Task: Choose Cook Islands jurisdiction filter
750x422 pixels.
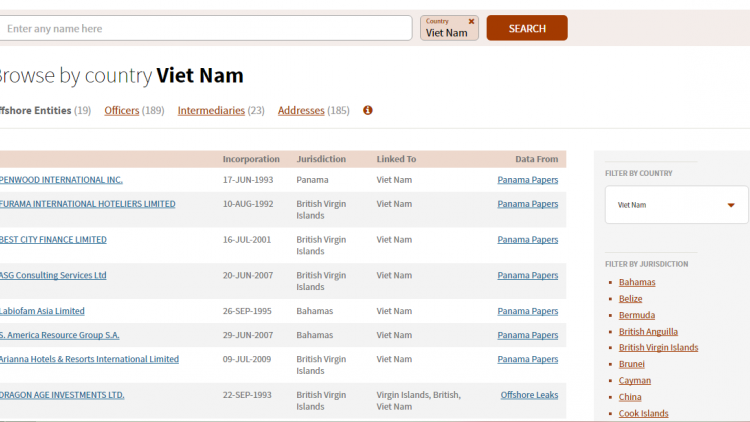Action: click(643, 413)
